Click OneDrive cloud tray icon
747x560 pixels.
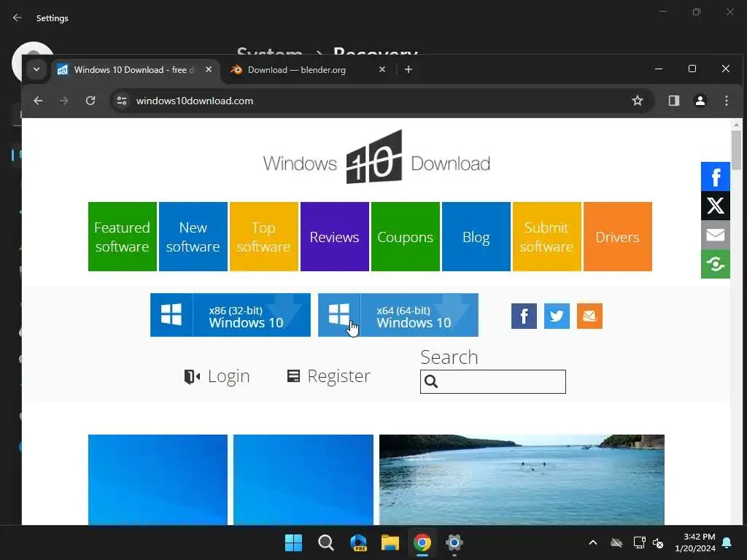coord(616,542)
